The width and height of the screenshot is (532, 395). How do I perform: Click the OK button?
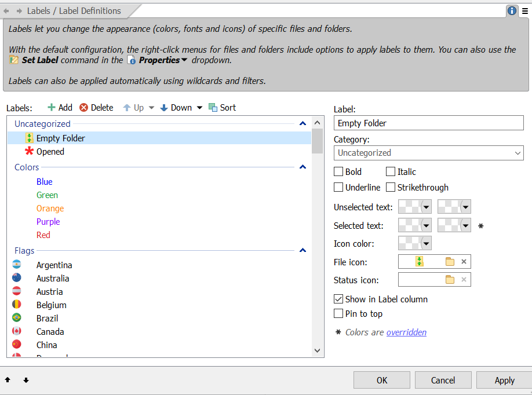382,380
